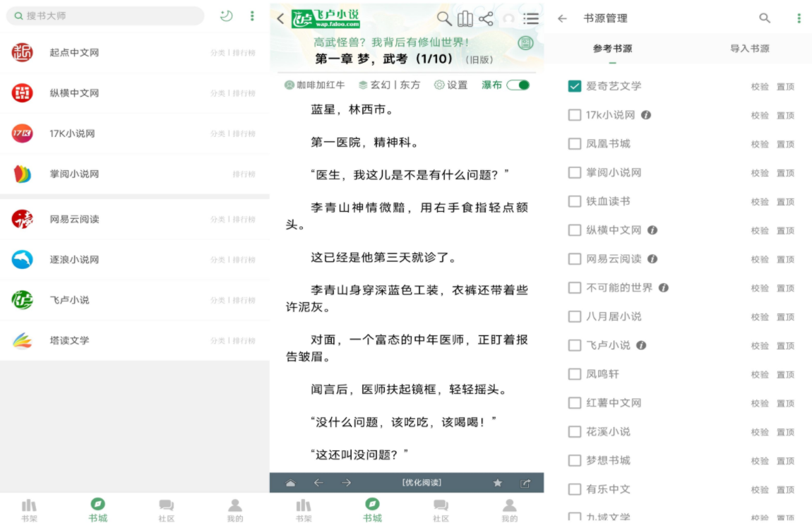The width and height of the screenshot is (812, 523).
Task: Tap 置顶 for 凤凰书城
Action: [x=786, y=144]
